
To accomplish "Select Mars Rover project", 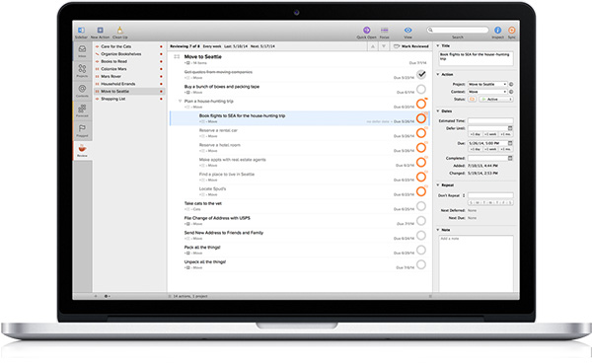I will (129, 76).
